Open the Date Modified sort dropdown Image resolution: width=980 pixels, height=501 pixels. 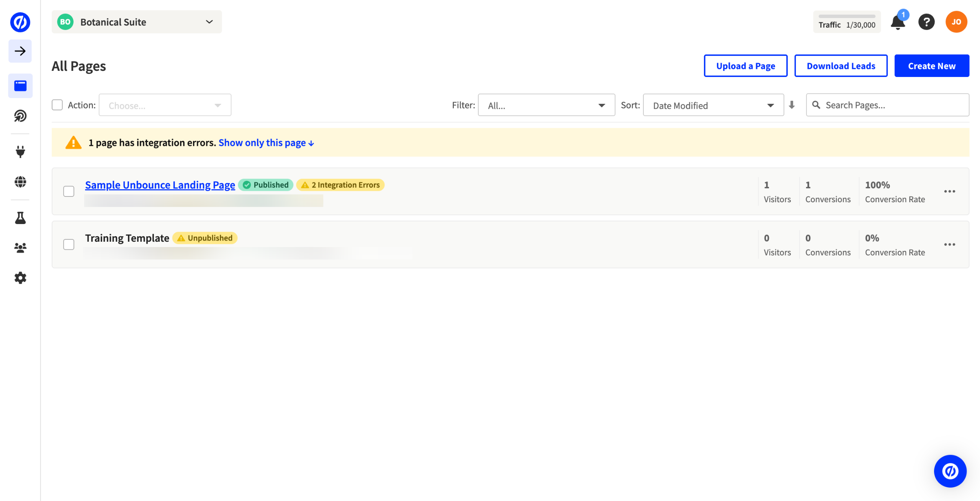pyautogui.click(x=713, y=105)
